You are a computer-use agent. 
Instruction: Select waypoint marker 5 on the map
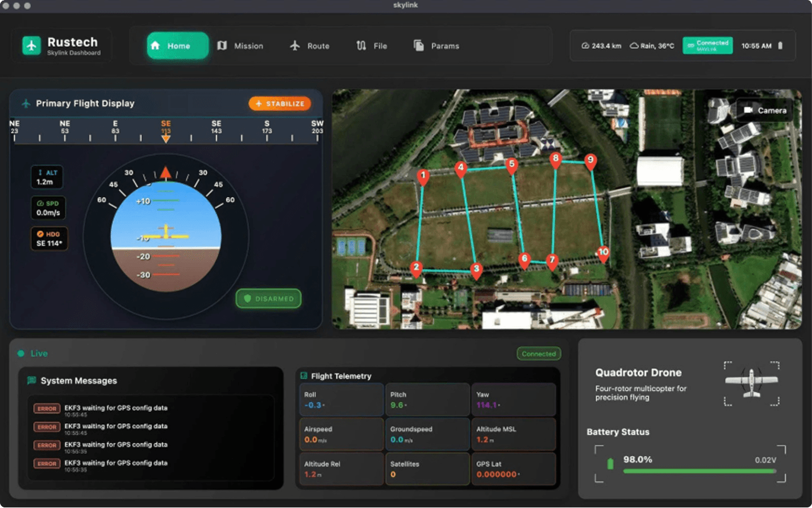[512, 164]
